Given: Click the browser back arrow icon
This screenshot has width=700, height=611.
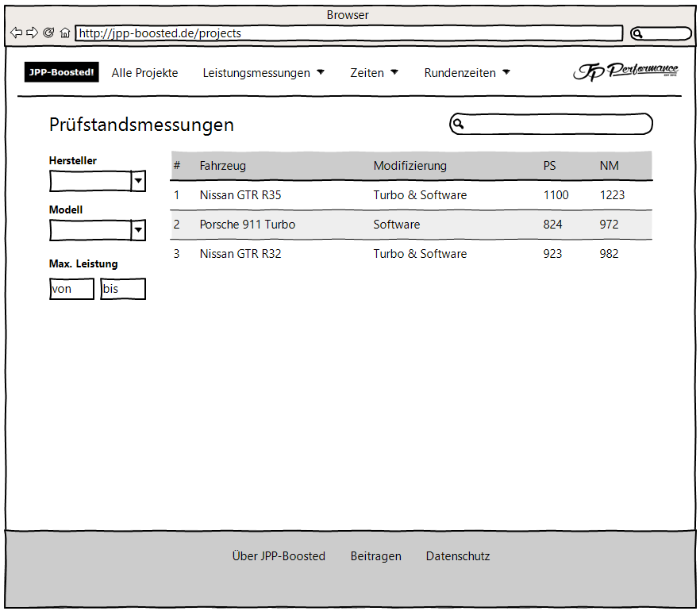Looking at the screenshot, I should [x=16, y=33].
